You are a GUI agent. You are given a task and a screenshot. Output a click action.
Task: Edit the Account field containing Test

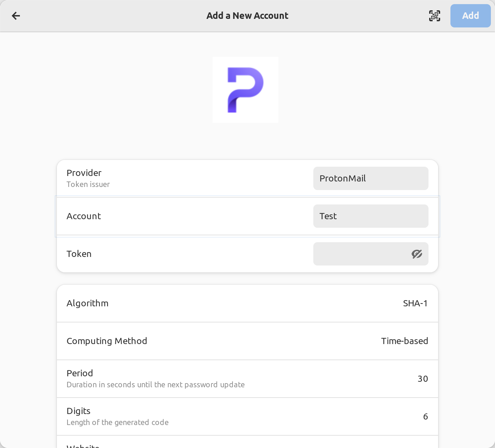[371, 216]
